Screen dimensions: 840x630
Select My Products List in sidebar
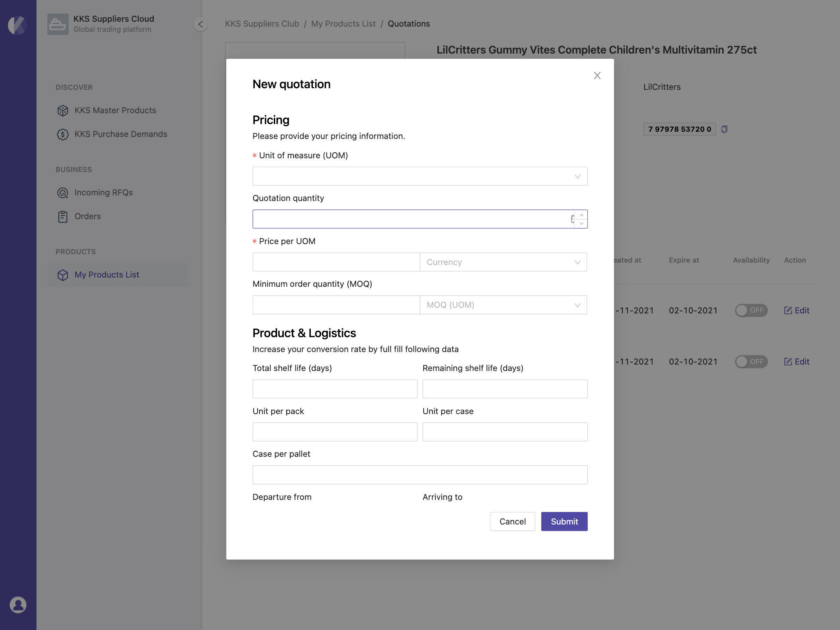pyautogui.click(x=119, y=275)
